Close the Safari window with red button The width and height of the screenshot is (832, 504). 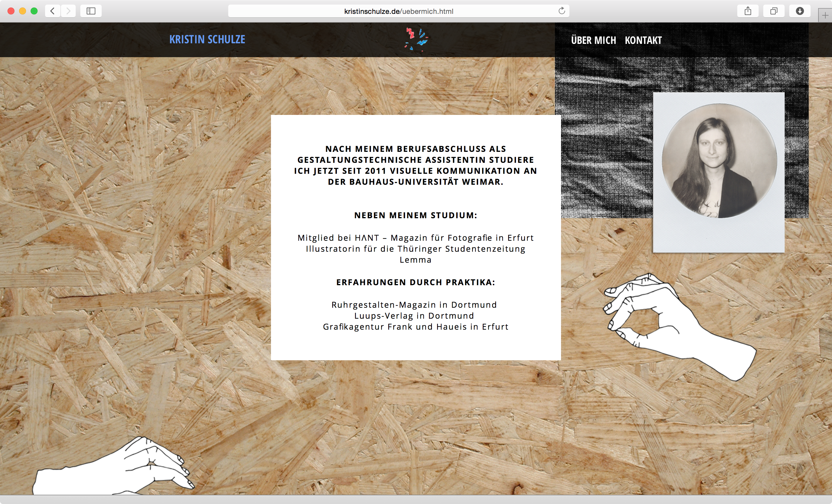(x=11, y=11)
